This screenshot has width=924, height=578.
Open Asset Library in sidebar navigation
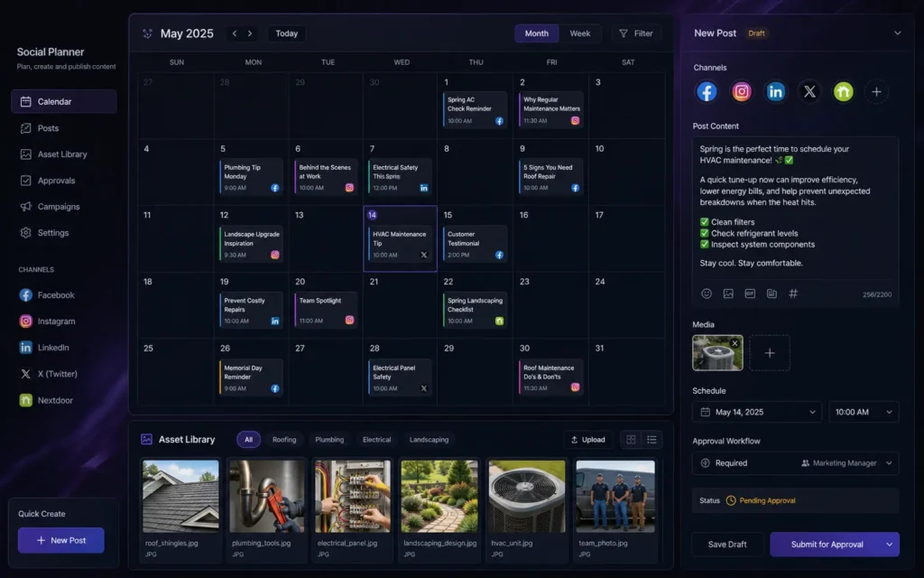pyautogui.click(x=64, y=154)
